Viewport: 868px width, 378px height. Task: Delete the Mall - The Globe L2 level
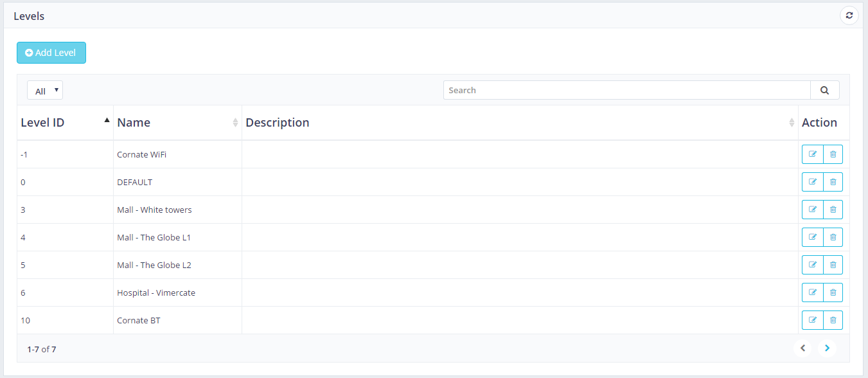click(x=833, y=265)
